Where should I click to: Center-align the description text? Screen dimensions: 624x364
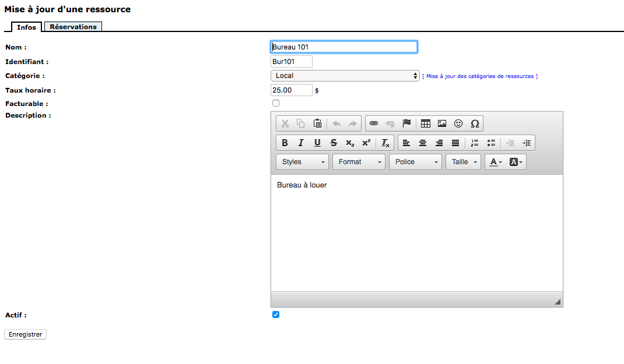[x=423, y=143]
